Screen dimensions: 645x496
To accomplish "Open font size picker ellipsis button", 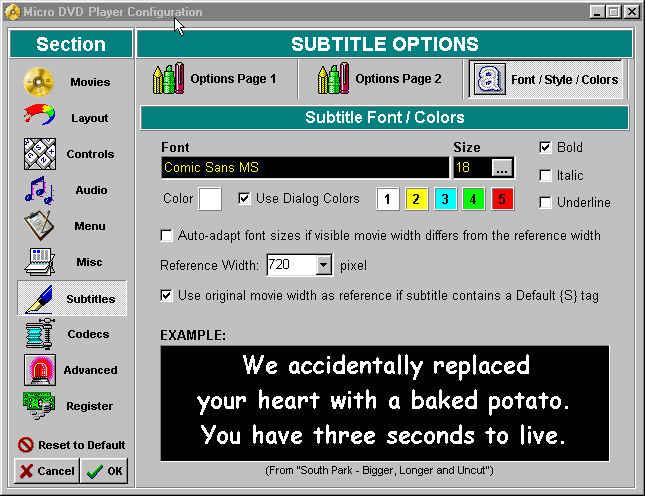I will click(x=502, y=167).
